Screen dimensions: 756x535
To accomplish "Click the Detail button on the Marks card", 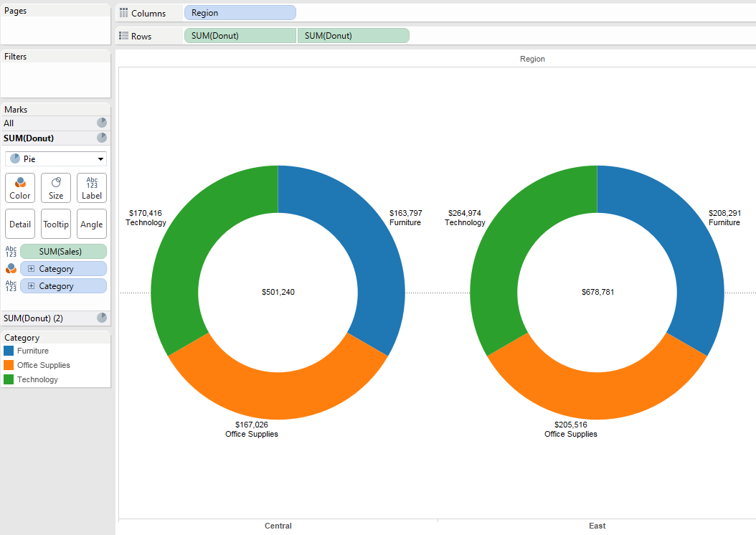I will [19, 224].
